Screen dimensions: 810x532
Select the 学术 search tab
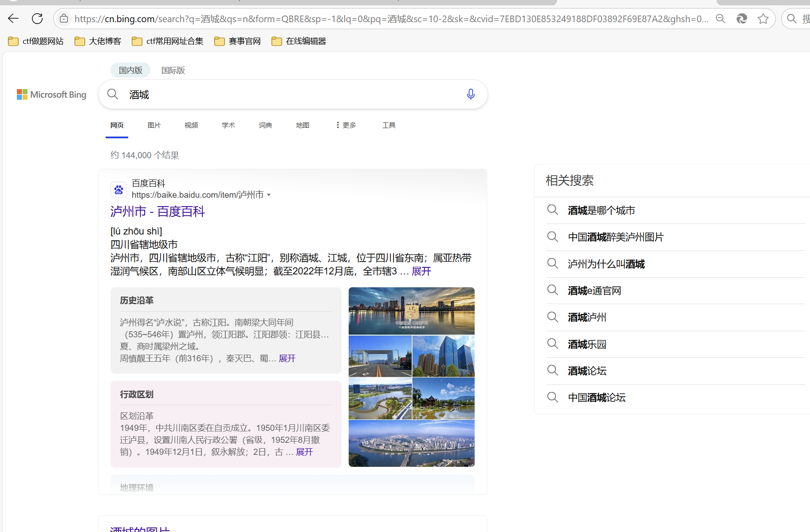pos(228,125)
